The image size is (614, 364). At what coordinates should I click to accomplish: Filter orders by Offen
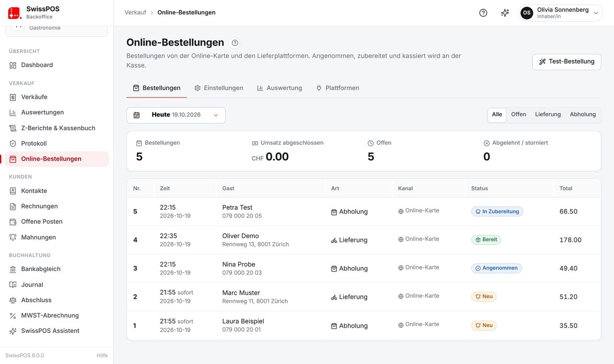pyautogui.click(x=518, y=115)
